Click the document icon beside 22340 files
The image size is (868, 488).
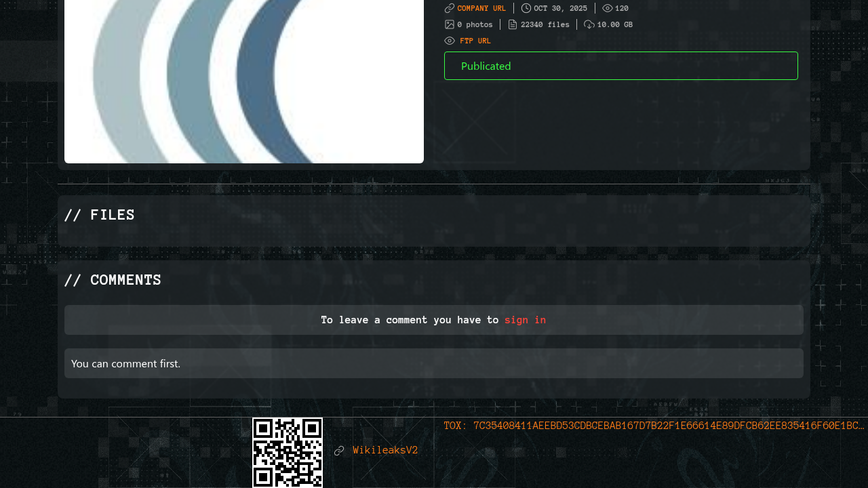513,24
